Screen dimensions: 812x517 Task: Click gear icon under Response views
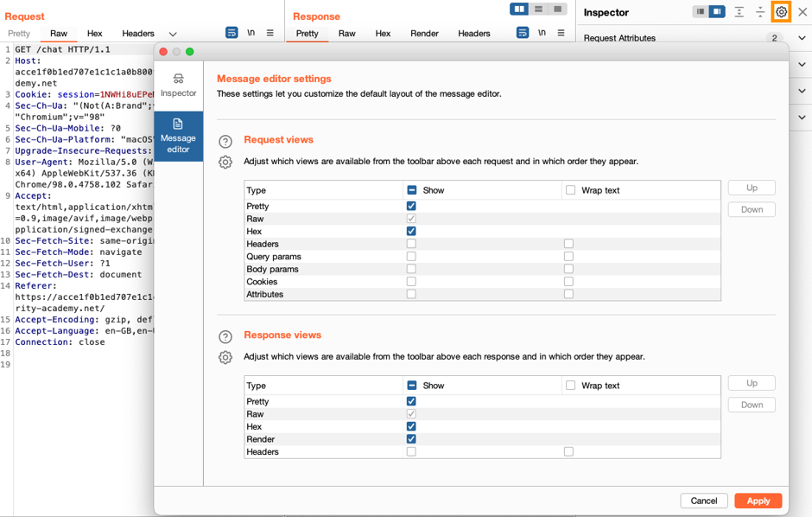[x=225, y=357]
